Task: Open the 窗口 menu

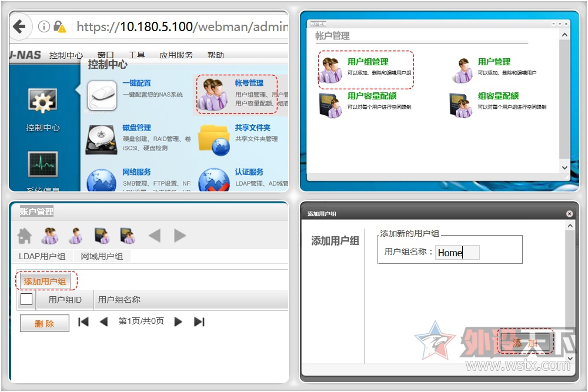Action: pyautogui.click(x=105, y=55)
